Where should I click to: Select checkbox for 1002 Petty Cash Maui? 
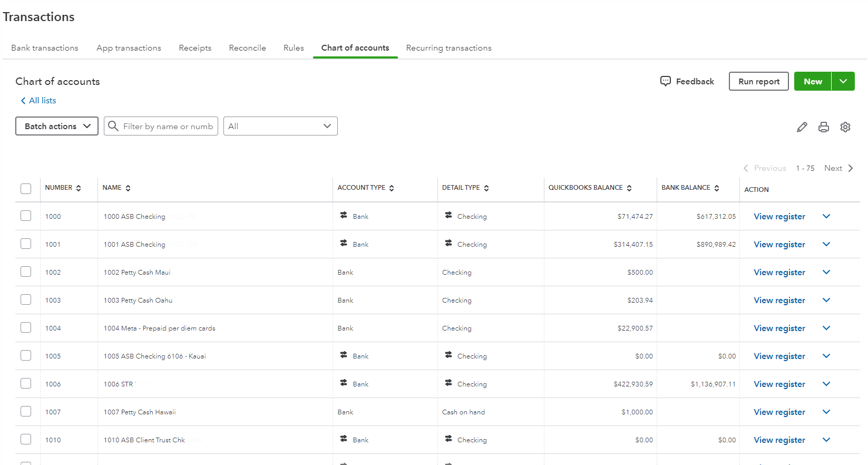point(26,272)
